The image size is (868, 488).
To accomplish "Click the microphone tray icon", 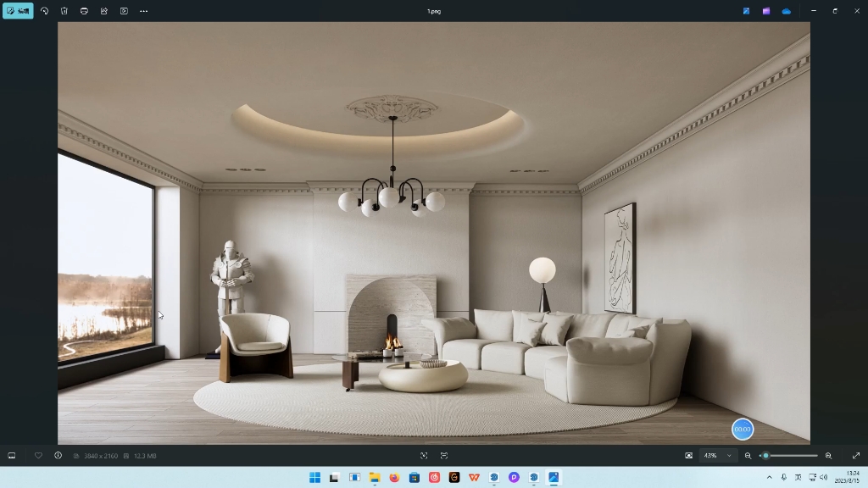I will 784,478.
